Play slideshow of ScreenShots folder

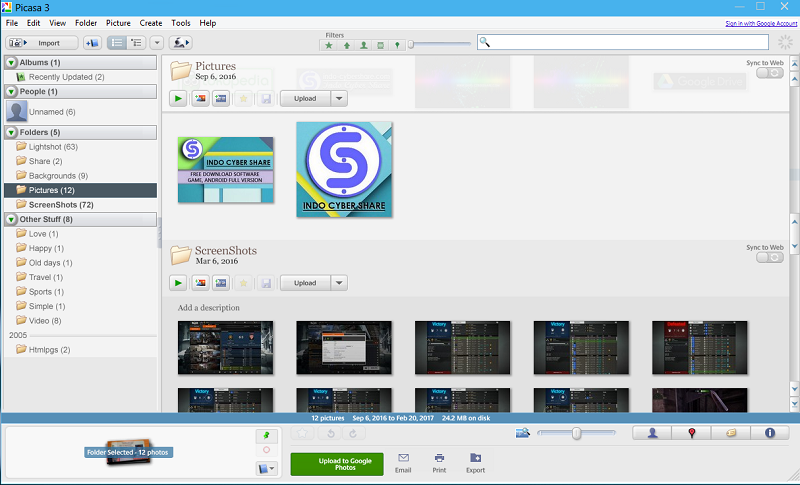178,283
